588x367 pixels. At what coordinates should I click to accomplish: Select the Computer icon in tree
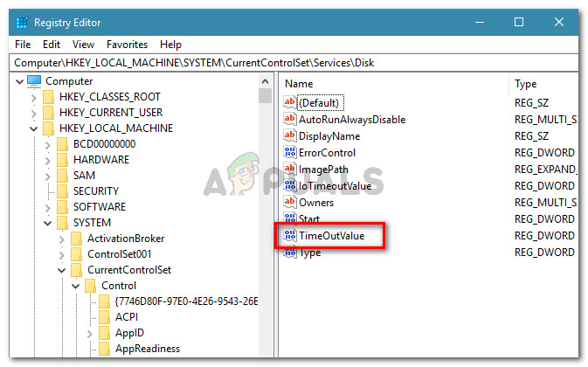[x=34, y=81]
